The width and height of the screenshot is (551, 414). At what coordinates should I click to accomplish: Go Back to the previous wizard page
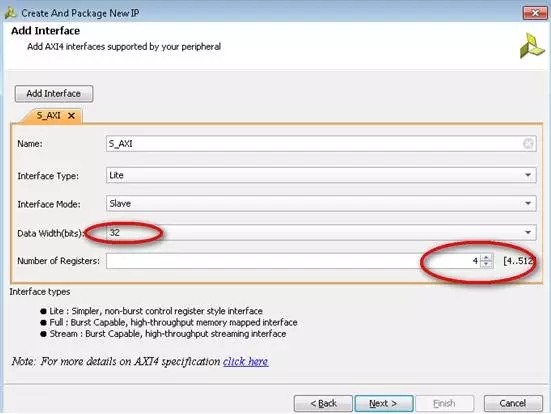tap(323, 403)
